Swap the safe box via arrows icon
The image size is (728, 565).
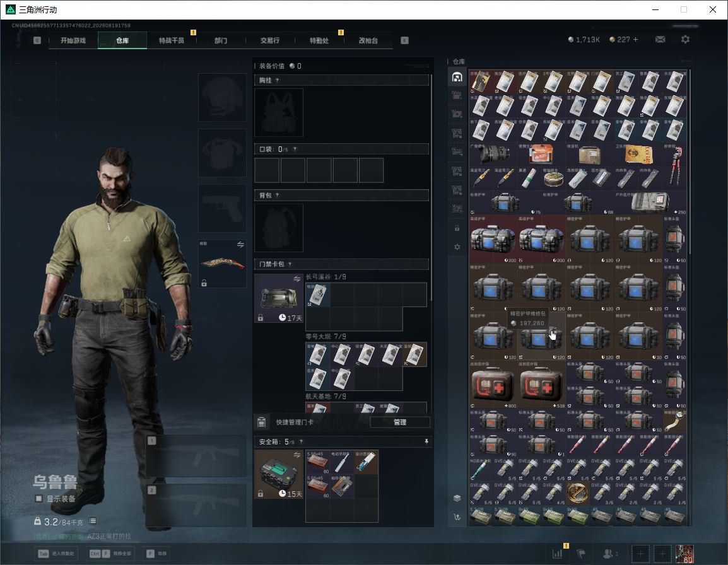pos(296,455)
